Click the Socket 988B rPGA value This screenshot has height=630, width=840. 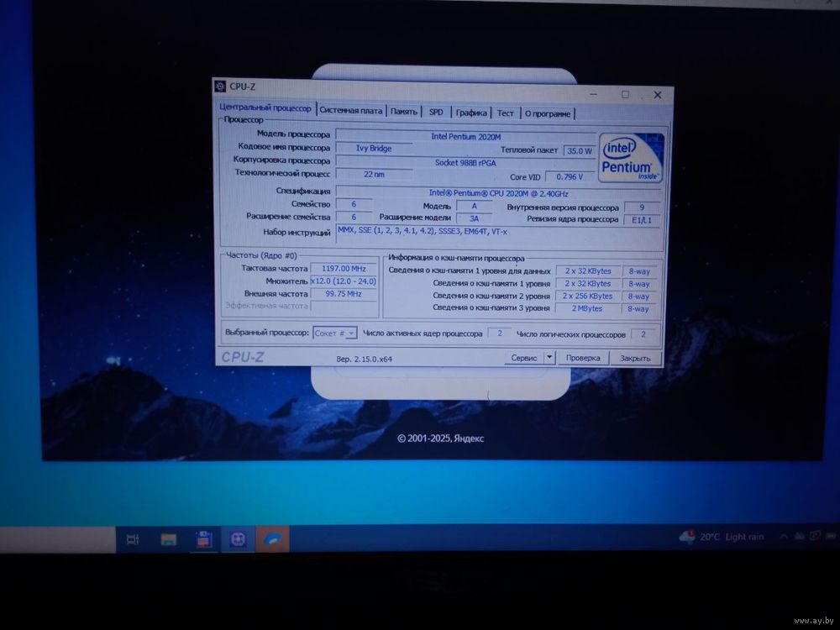point(465,162)
